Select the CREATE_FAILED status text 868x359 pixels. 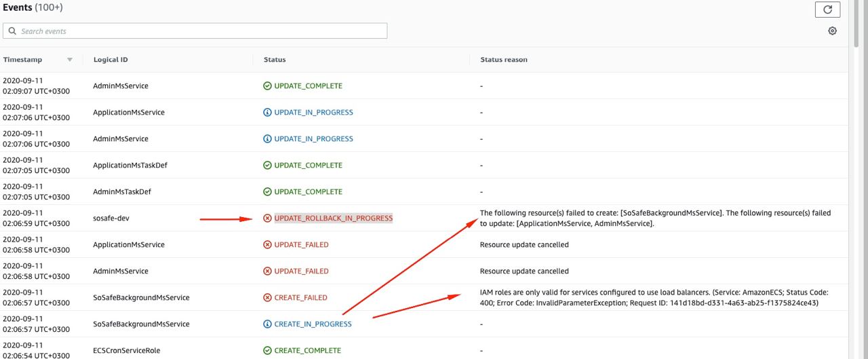point(300,298)
